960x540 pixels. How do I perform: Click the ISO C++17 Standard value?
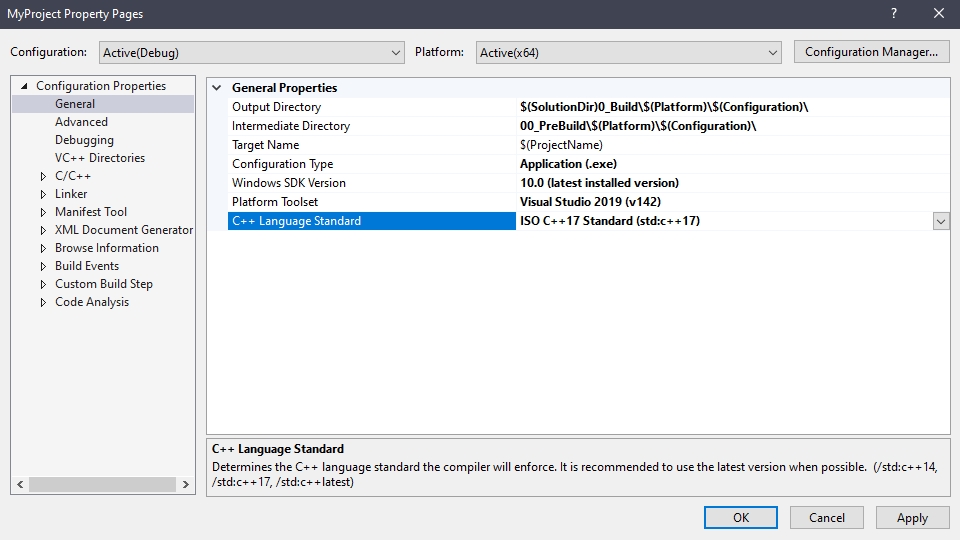[x=610, y=220]
